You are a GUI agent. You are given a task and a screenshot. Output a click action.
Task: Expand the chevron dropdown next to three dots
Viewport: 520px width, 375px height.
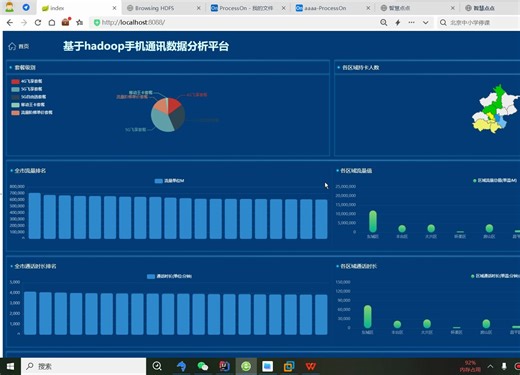click(426, 22)
